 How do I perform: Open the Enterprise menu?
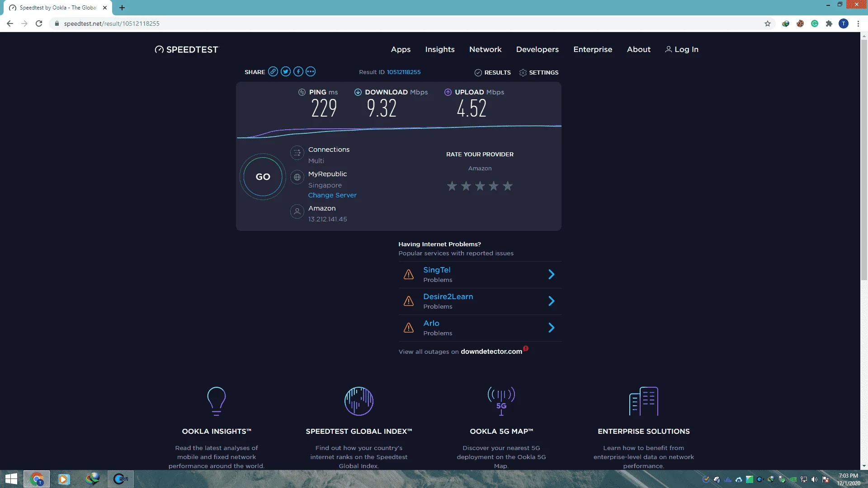coord(593,50)
